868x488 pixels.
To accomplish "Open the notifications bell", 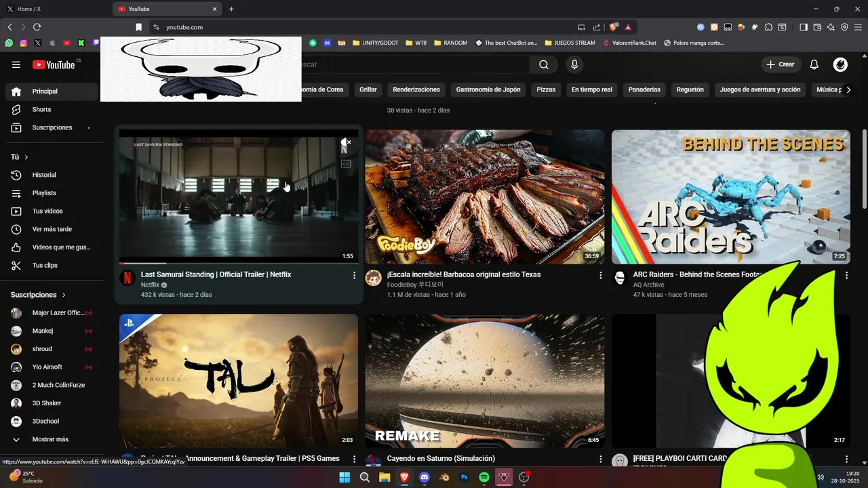I will pos(814,64).
